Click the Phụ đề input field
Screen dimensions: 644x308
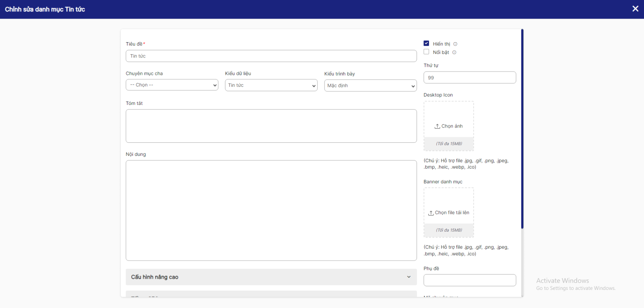tap(469, 280)
